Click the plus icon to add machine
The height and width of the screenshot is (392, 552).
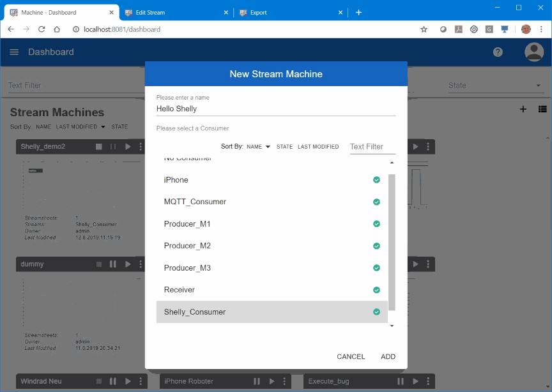(523, 109)
